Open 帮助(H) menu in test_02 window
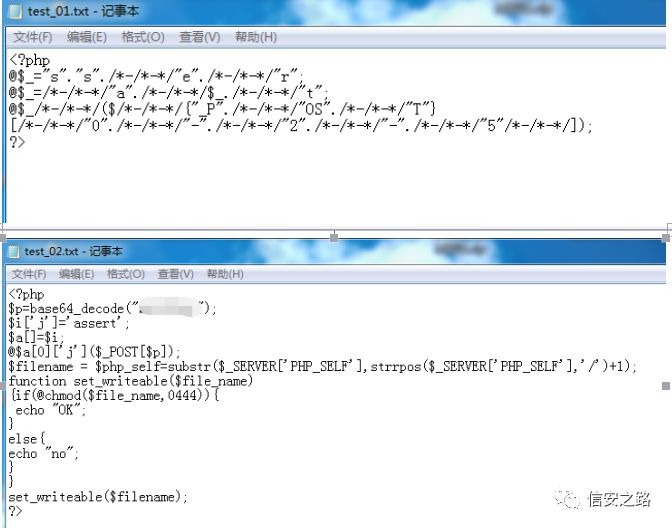The width and height of the screenshot is (672, 528). click(x=225, y=274)
